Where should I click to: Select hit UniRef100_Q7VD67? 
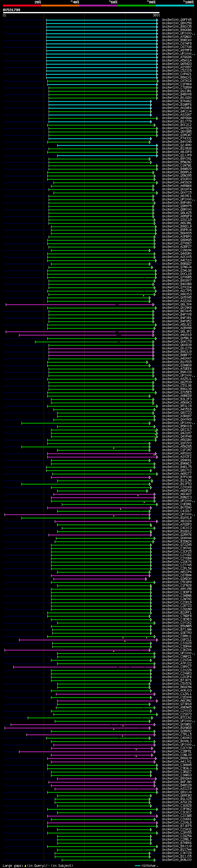177,243
